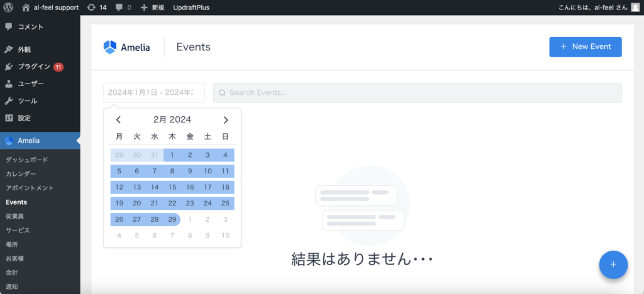This screenshot has height=294, width=644.
Task: Open UpdraftPlus in the admin bar
Action: coord(191,8)
